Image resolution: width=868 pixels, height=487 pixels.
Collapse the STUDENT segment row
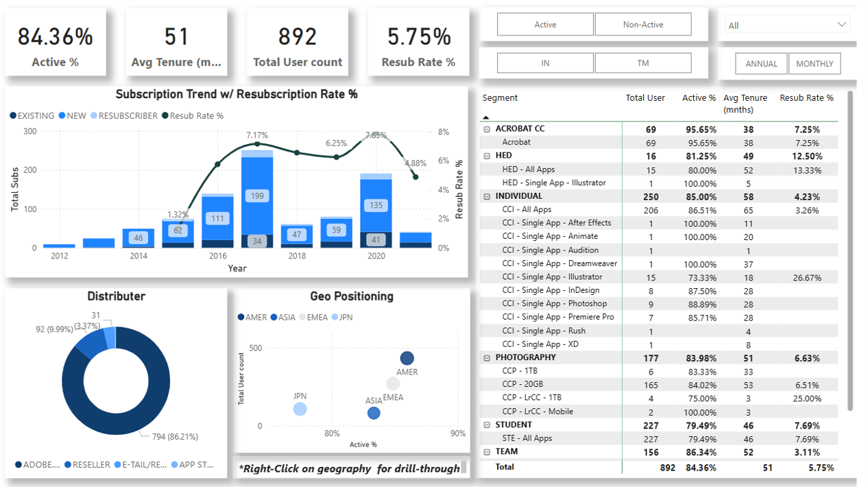coord(487,425)
